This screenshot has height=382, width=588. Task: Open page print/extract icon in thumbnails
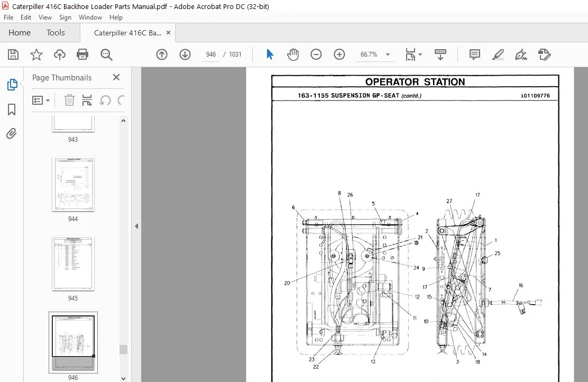pos(87,100)
